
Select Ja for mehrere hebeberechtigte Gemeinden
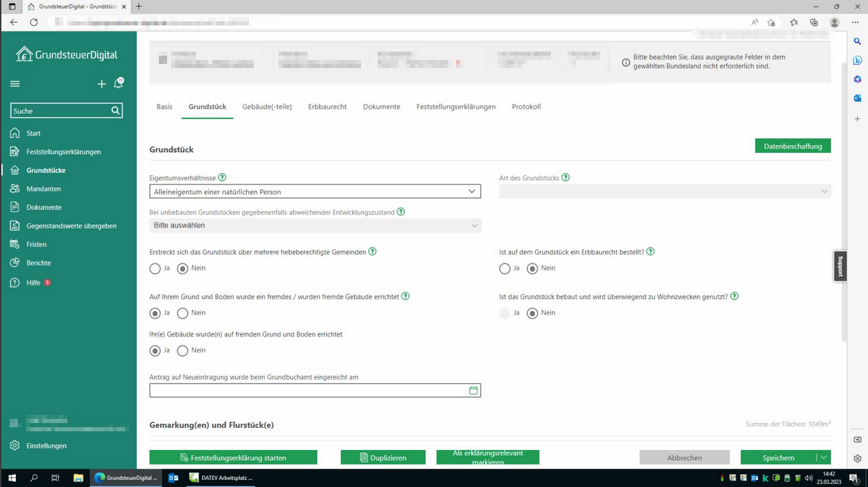coord(155,268)
